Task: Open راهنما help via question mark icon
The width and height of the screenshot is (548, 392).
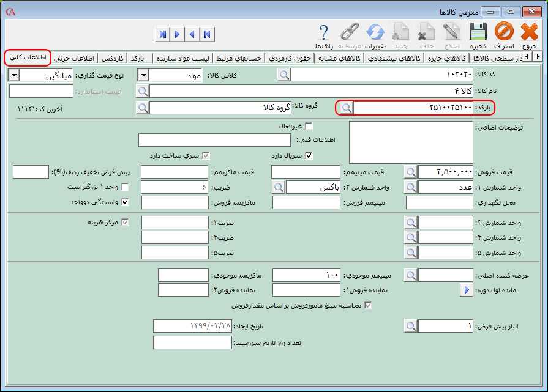Action: pyautogui.click(x=323, y=31)
